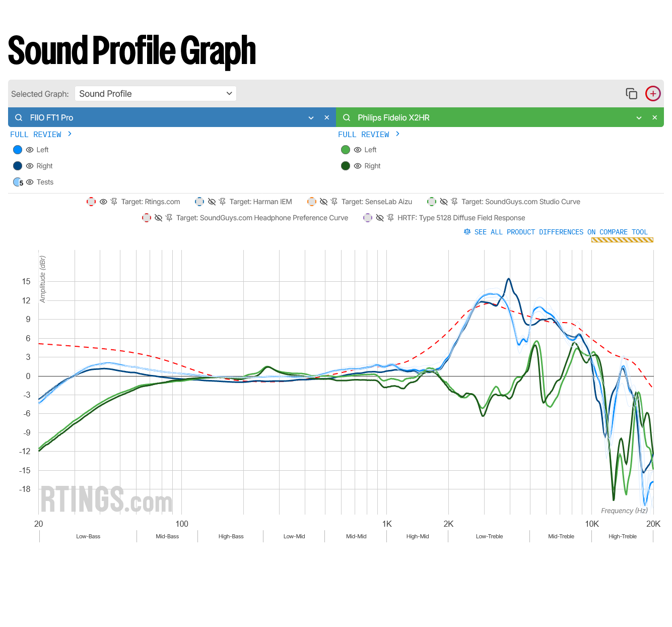This screenshot has width=672, height=627.
Task: Show the Target: SenseLab Aizu curve
Action: click(323, 202)
